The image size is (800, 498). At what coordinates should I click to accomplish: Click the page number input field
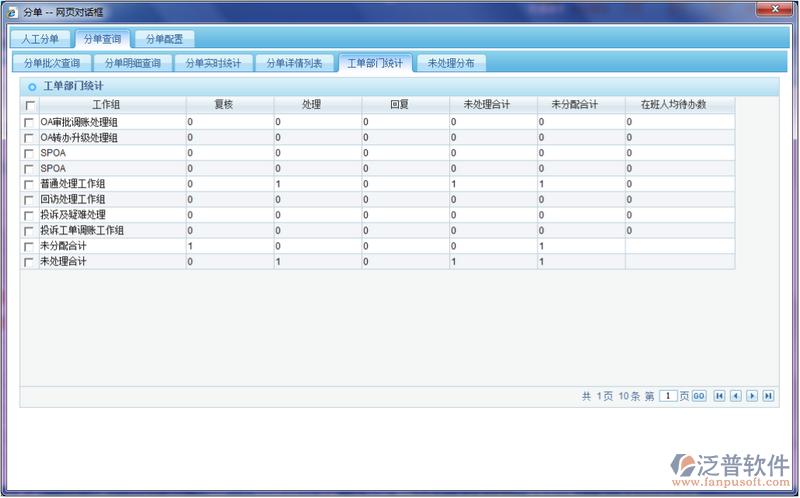point(668,396)
